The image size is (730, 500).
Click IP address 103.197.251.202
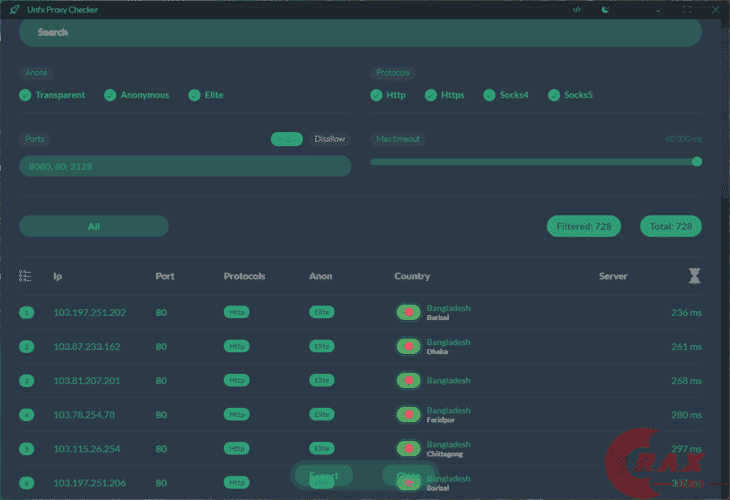coord(89,312)
